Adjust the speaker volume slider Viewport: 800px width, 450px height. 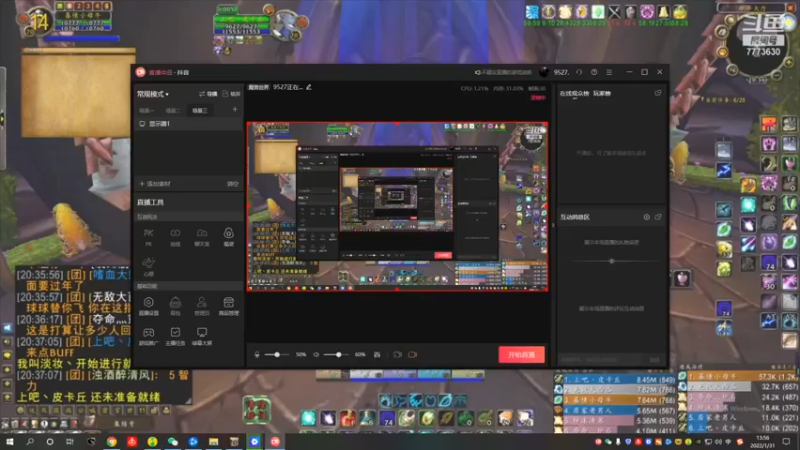pos(338,355)
